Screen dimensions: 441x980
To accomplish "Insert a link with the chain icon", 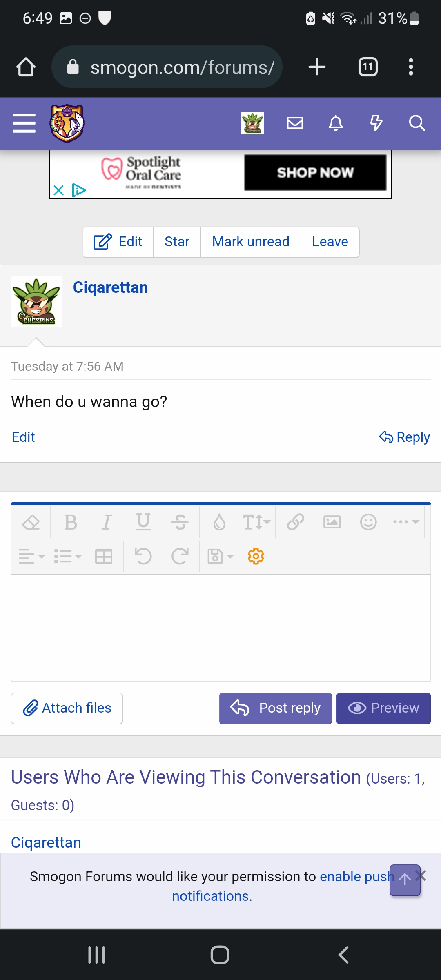I will (296, 522).
